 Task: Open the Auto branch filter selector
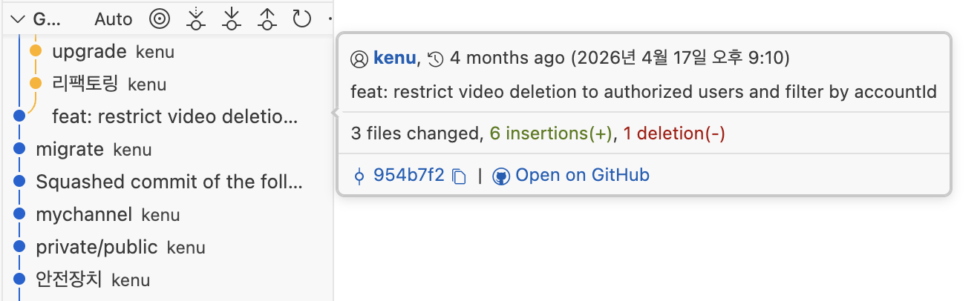(x=114, y=19)
